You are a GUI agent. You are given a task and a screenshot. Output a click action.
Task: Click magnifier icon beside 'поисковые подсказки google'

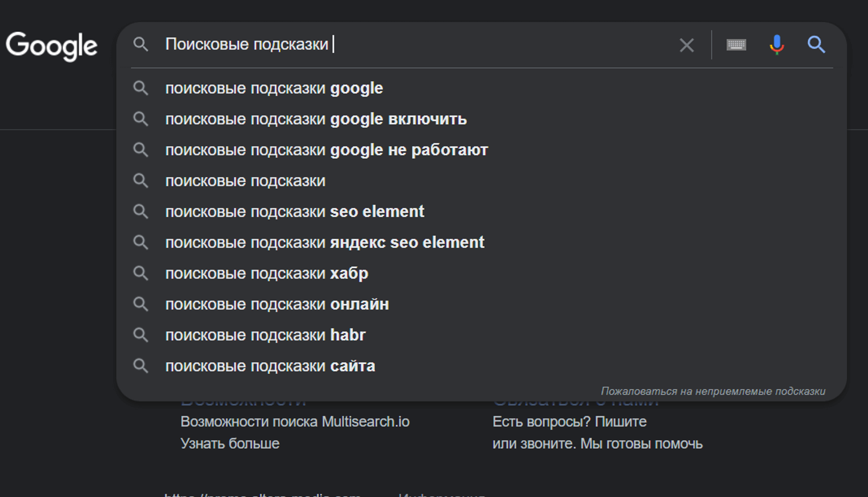click(x=140, y=88)
